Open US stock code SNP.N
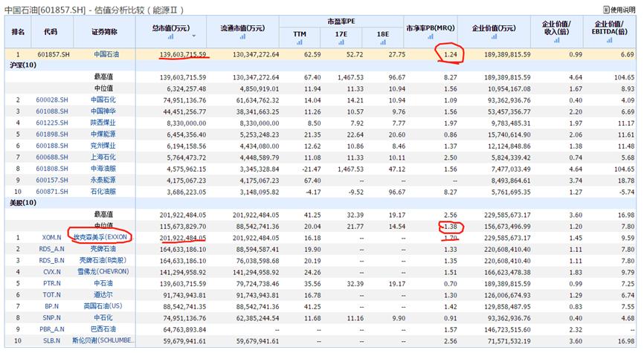Image resolution: width=644 pixels, height=353 pixels. [x=52, y=318]
